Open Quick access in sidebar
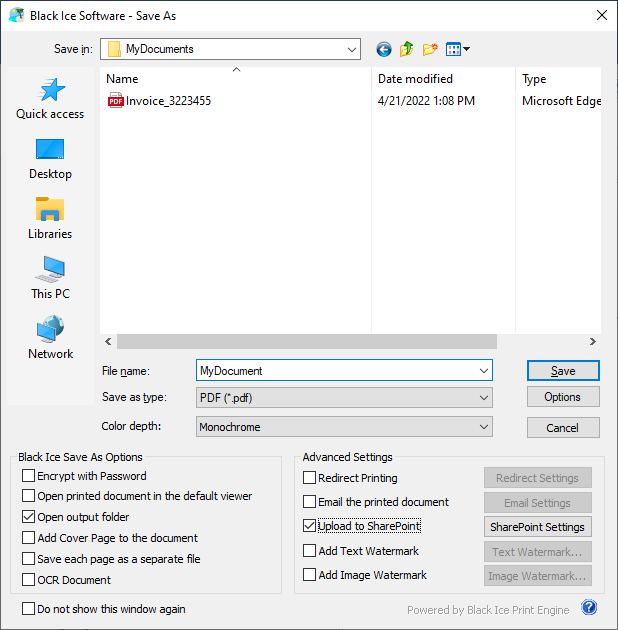 pyautogui.click(x=50, y=98)
